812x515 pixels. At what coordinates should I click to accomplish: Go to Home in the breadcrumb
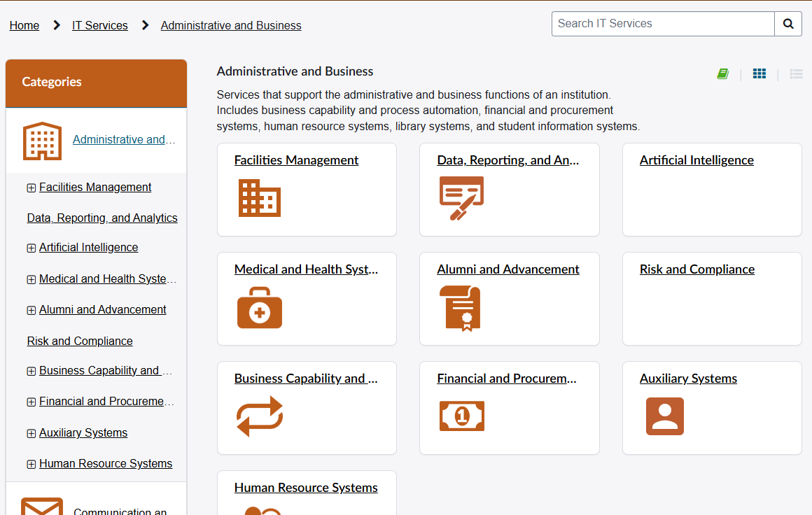pyautogui.click(x=24, y=26)
